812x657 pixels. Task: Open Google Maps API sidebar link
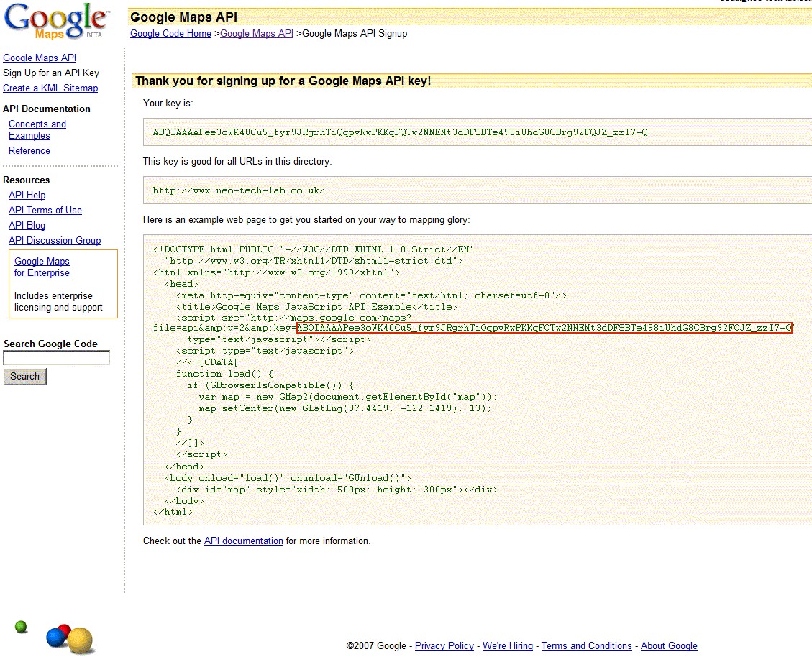(x=40, y=58)
